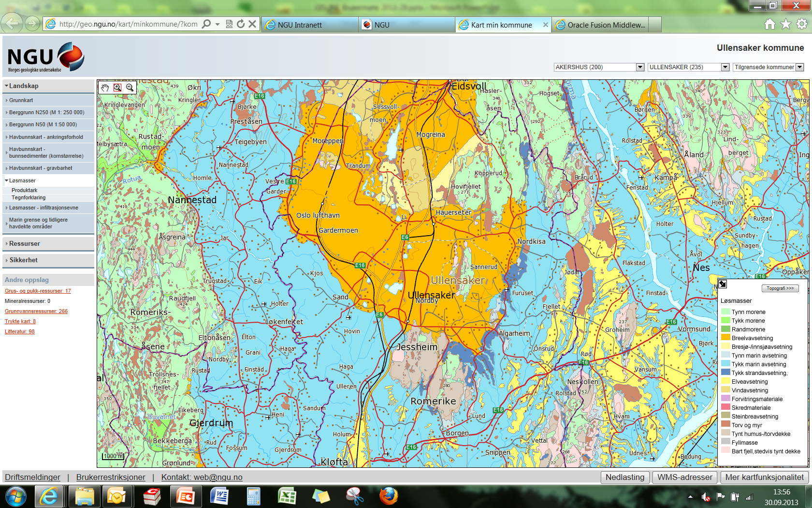812x508 pixels.
Task: Close the Kart min kommune tab
Action: pos(546,25)
